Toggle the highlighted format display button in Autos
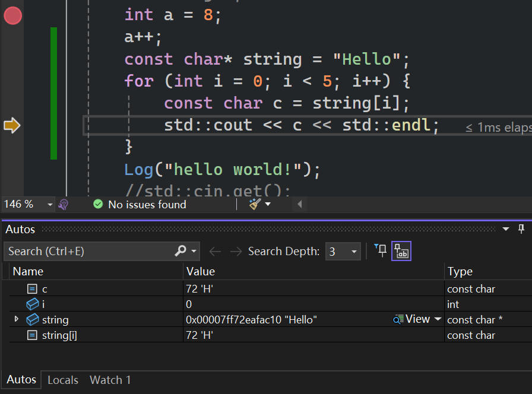 [401, 251]
